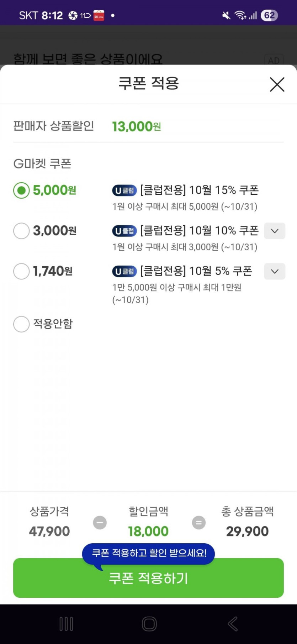Close the 쿠폰 적용 coupon sheet
The height and width of the screenshot is (644, 297).
[x=277, y=85]
